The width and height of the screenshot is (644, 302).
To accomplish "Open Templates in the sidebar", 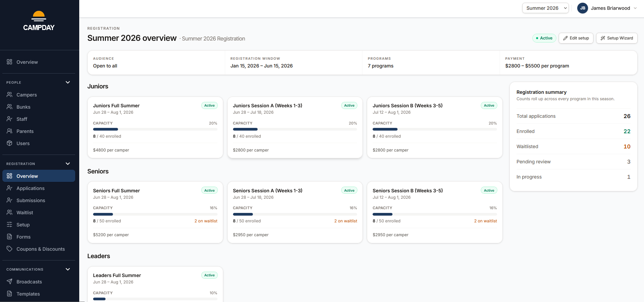I will pos(39,294).
